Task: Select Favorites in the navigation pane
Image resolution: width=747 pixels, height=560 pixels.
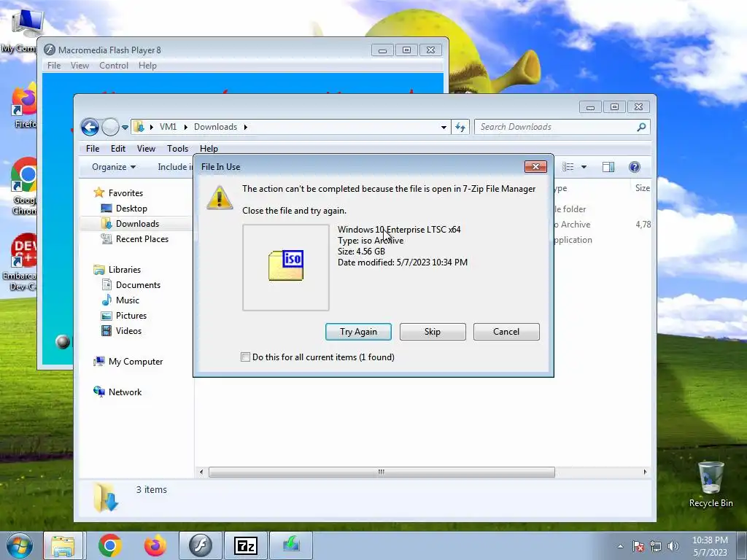Action: pos(125,192)
